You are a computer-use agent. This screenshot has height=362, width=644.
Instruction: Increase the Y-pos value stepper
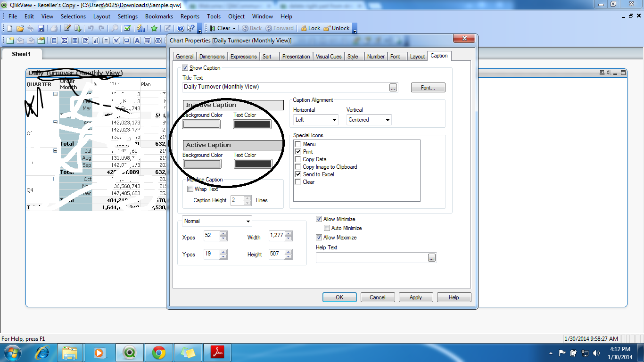[223, 252]
